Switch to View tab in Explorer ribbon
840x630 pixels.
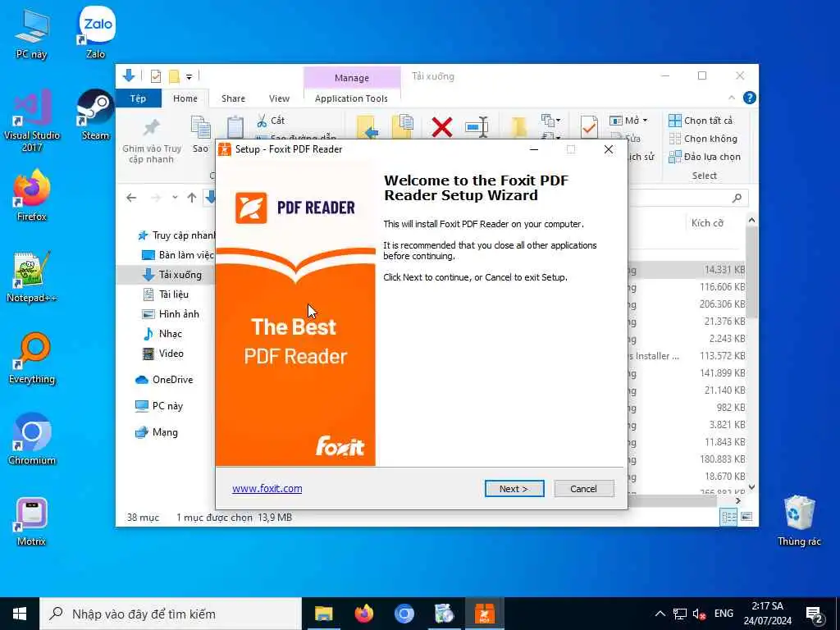279,98
